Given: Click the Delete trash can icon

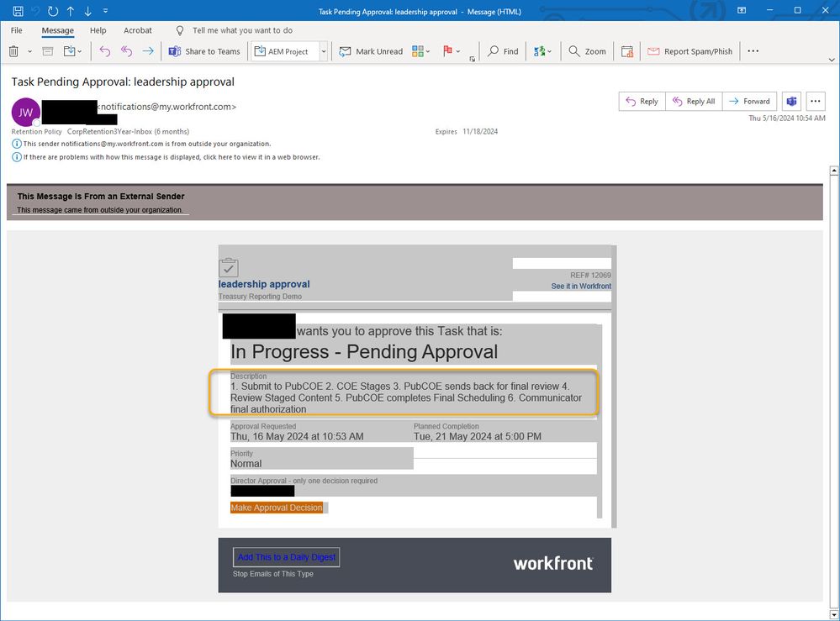Looking at the screenshot, I should tap(14, 51).
